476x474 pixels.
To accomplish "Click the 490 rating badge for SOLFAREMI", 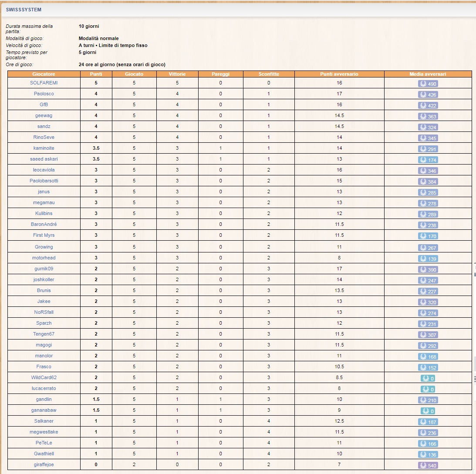I will (428, 84).
